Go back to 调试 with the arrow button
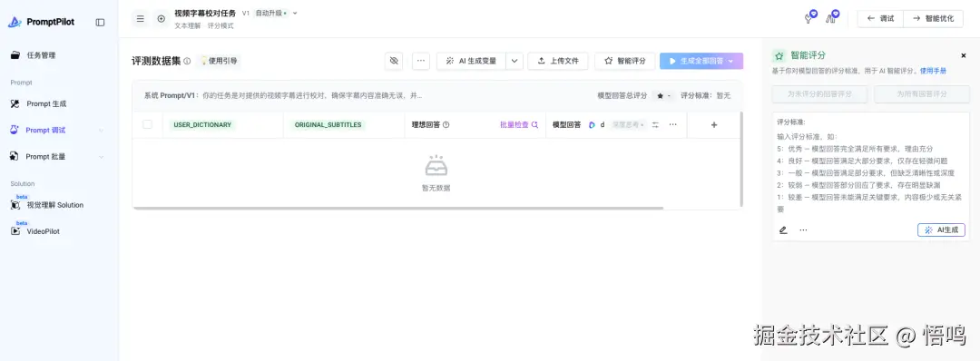The width and height of the screenshot is (980, 361). (880, 19)
